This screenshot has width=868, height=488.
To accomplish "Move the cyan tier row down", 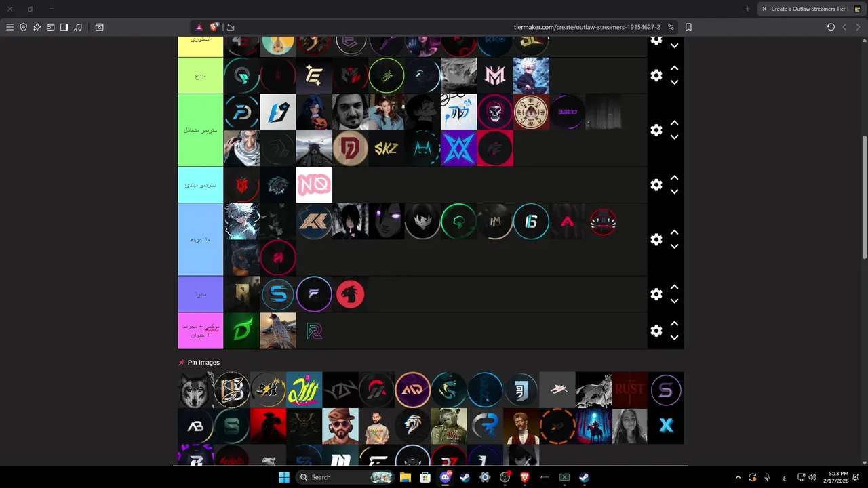I will pyautogui.click(x=674, y=192).
